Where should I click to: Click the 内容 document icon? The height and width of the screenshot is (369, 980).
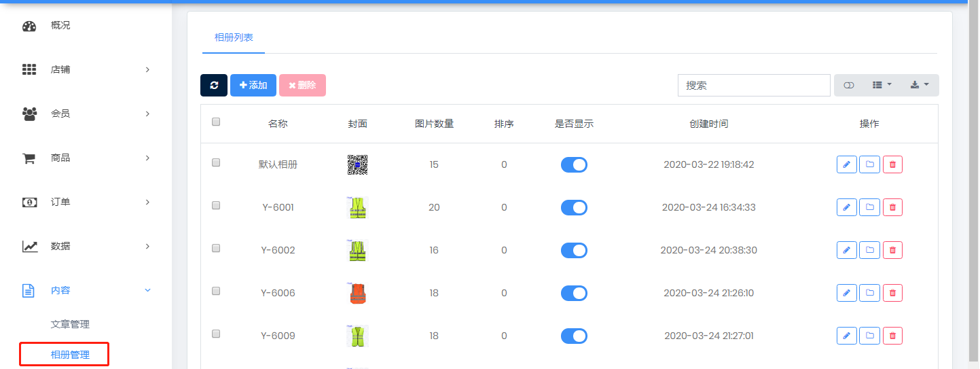pyautogui.click(x=29, y=290)
